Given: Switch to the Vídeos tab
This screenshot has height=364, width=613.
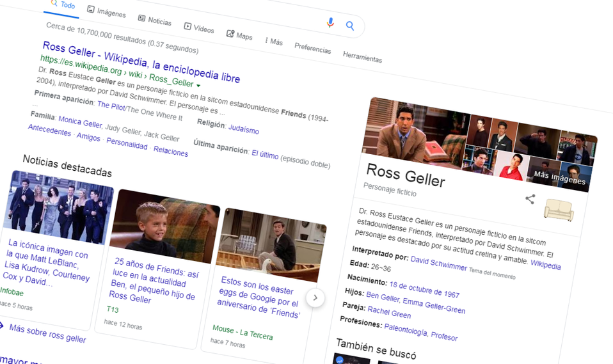Looking at the screenshot, I should click(199, 28).
